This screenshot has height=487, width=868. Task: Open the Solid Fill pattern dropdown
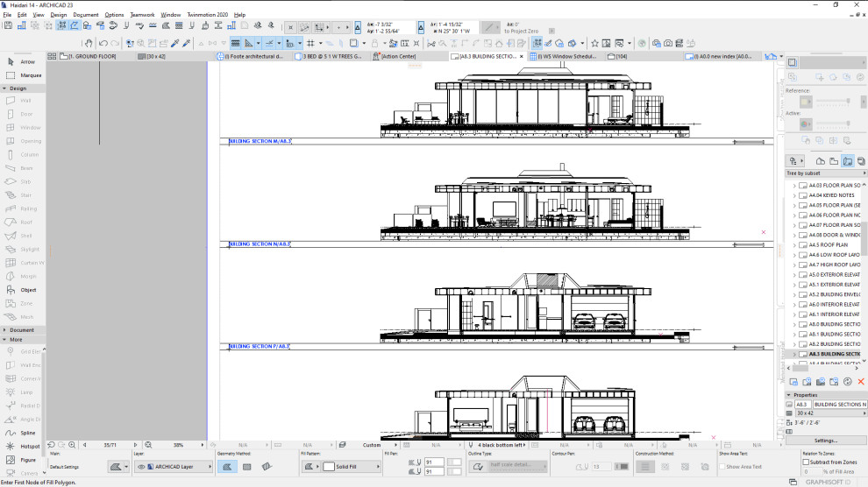tap(352, 467)
